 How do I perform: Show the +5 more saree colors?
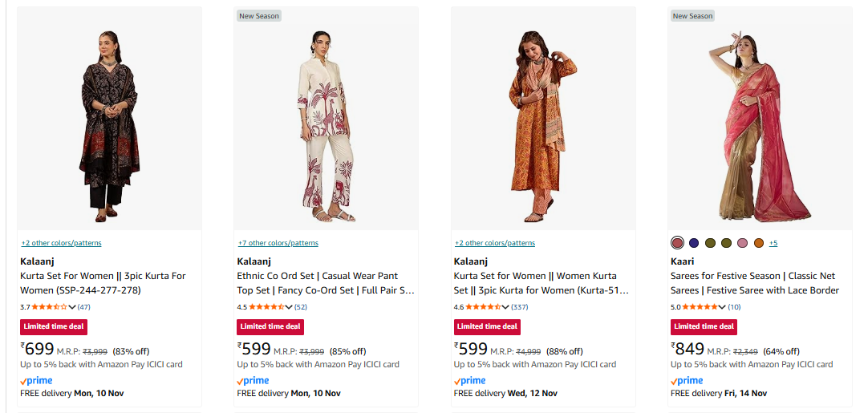tap(773, 243)
